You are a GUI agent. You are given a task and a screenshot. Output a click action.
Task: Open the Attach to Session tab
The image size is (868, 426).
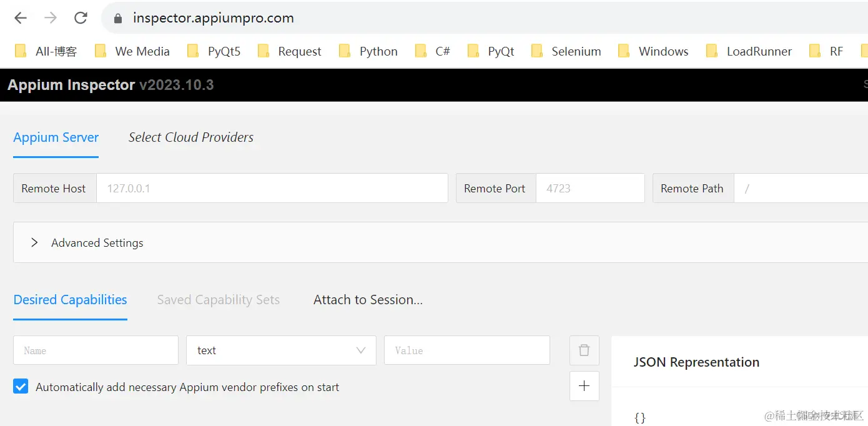point(368,300)
